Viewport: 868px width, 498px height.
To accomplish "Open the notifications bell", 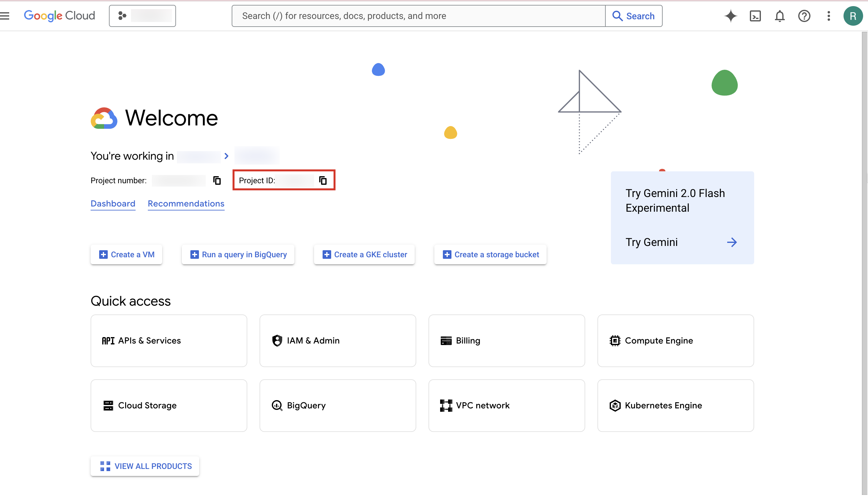I will click(780, 16).
